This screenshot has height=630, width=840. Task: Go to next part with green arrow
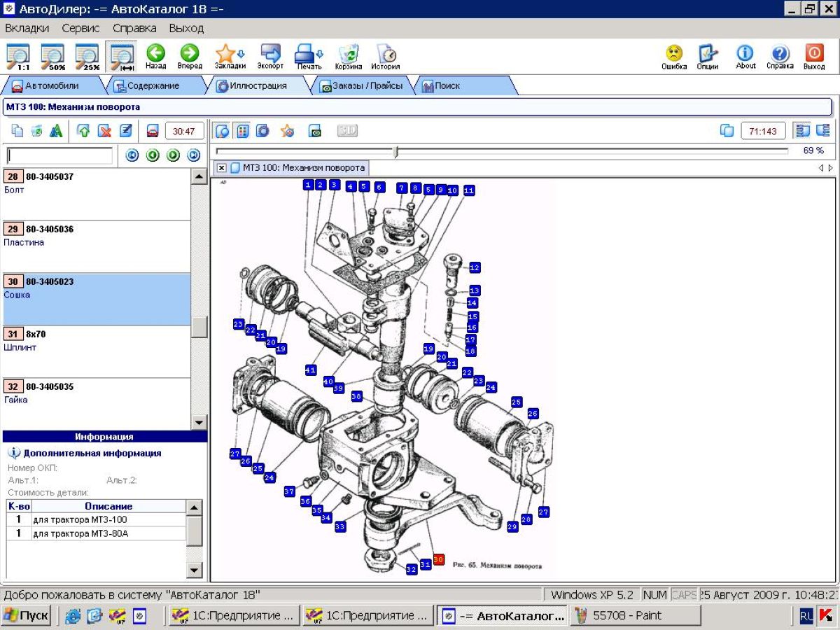(x=173, y=155)
